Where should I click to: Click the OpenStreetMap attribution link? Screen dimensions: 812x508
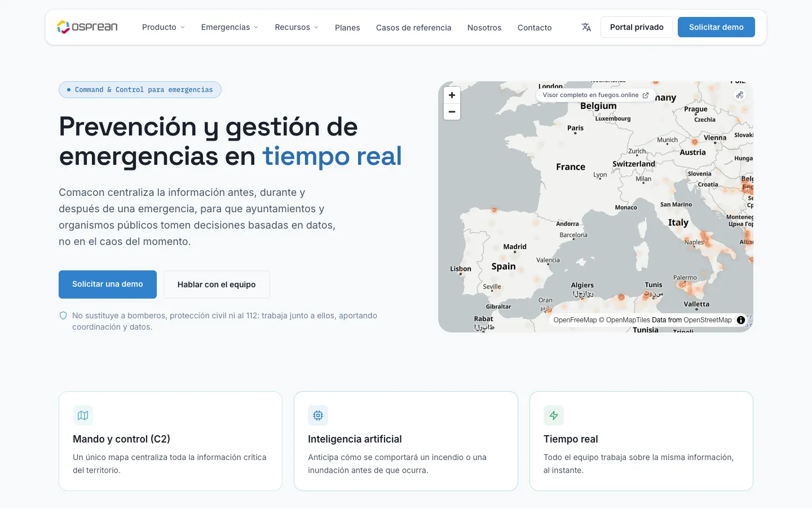708,320
